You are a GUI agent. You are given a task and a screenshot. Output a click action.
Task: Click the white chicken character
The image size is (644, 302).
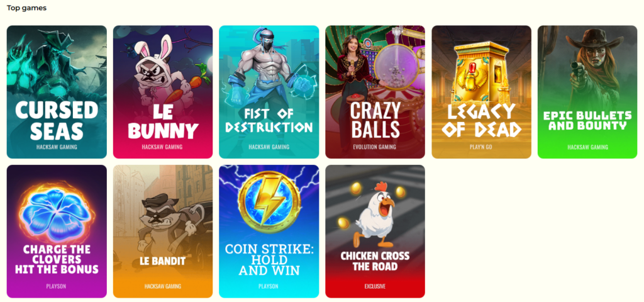coord(375,215)
